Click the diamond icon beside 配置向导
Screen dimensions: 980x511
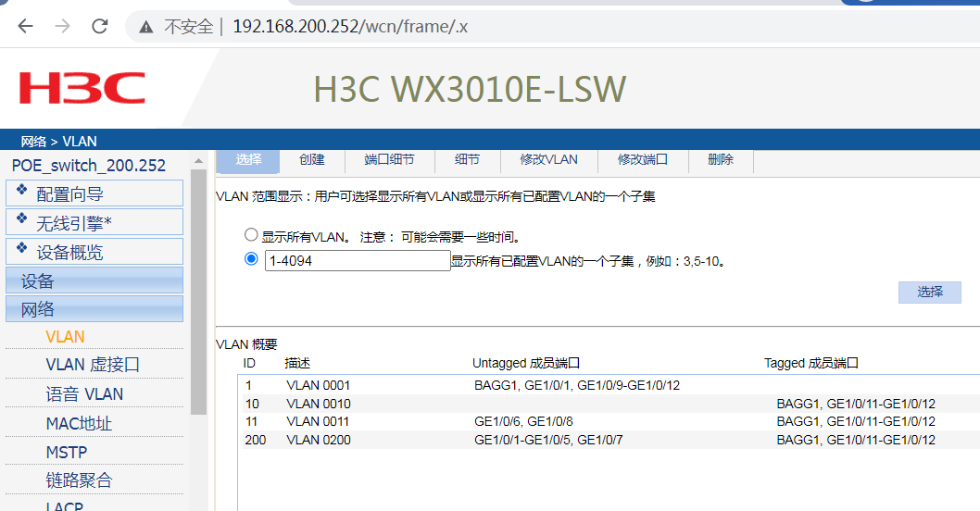tap(22, 189)
